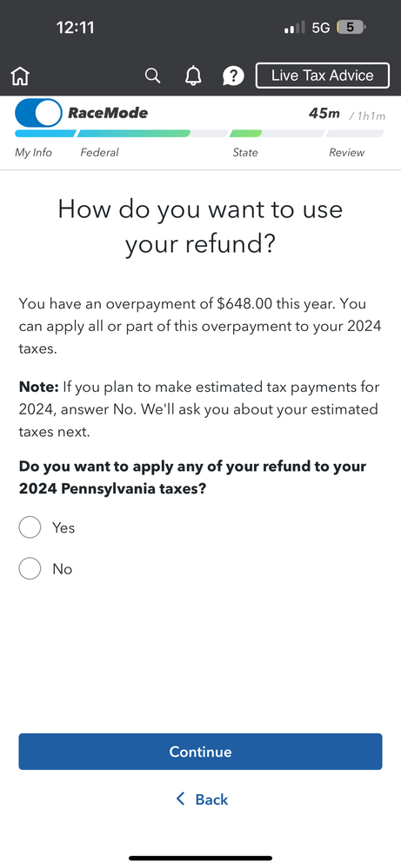Image resolution: width=401 pixels, height=868 pixels.
Task: Tap the Back chevron arrow icon
Action: pyautogui.click(x=180, y=798)
